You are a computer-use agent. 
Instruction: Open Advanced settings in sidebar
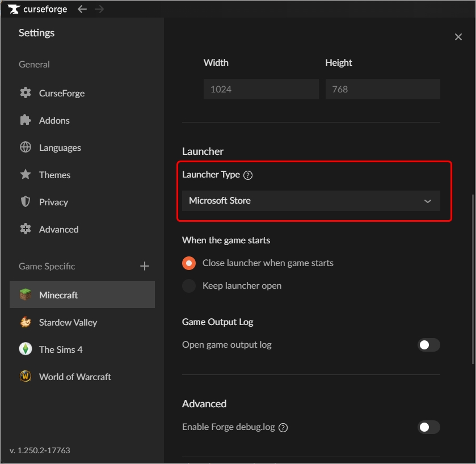click(x=82, y=229)
